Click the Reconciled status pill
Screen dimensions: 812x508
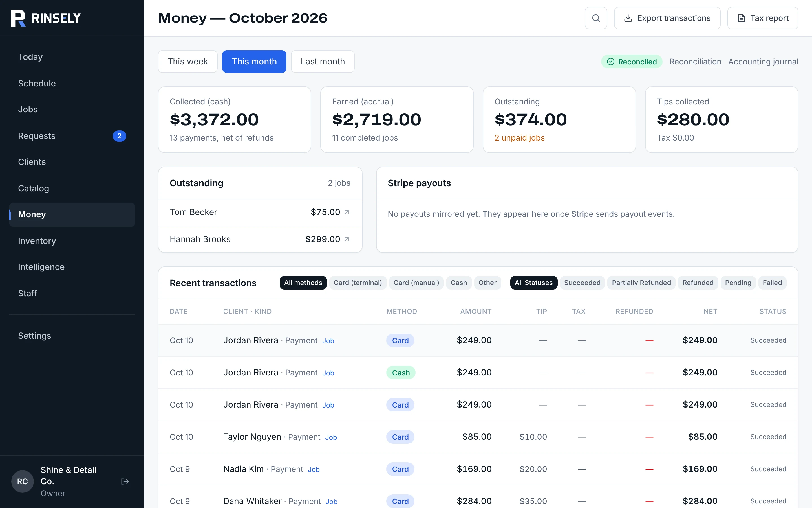click(x=632, y=62)
